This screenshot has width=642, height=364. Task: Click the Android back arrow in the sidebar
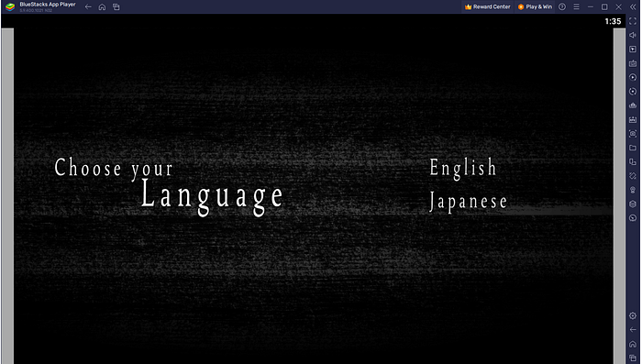pos(633,329)
